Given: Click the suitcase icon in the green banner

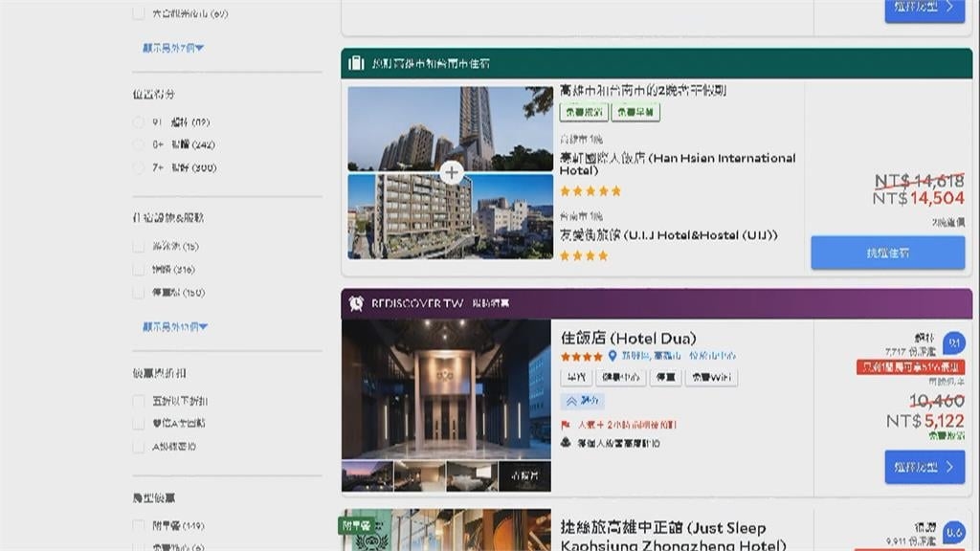Looking at the screenshot, I should tap(356, 63).
